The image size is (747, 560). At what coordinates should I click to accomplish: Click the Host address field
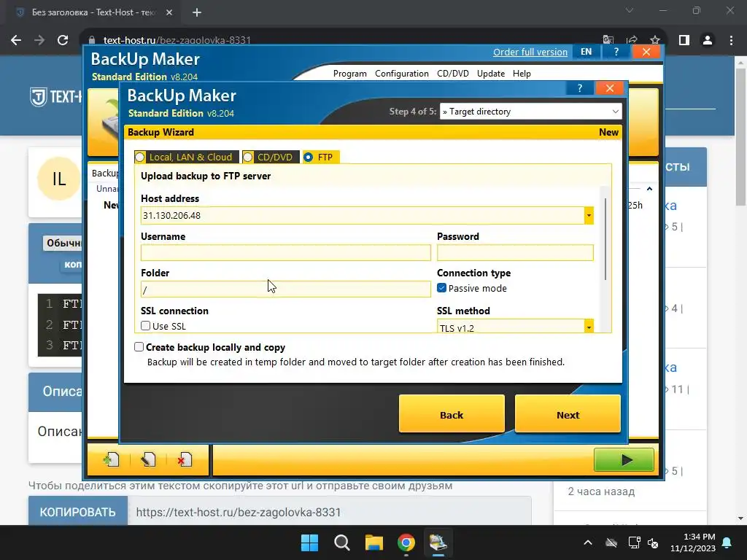point(363,215)
